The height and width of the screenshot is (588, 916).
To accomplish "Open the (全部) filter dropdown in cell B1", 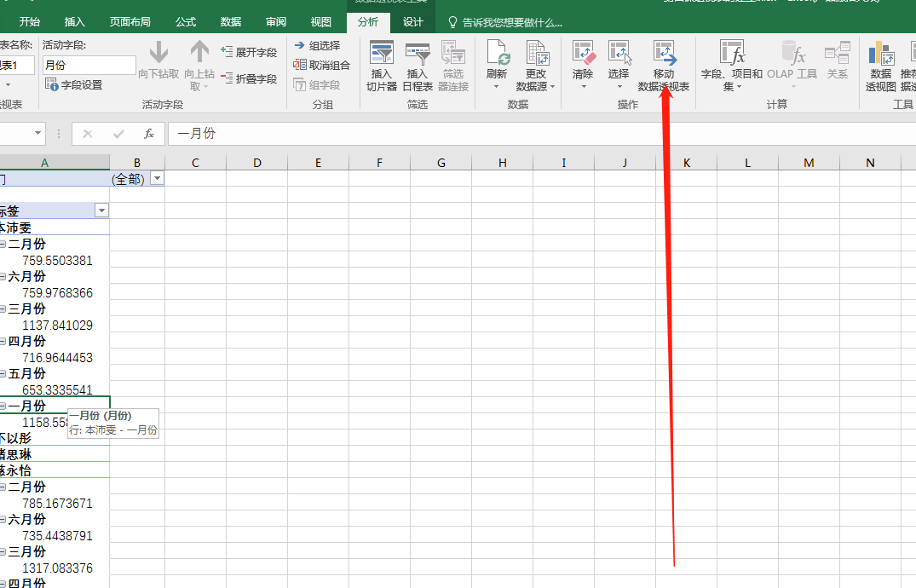I will (158, 178).
